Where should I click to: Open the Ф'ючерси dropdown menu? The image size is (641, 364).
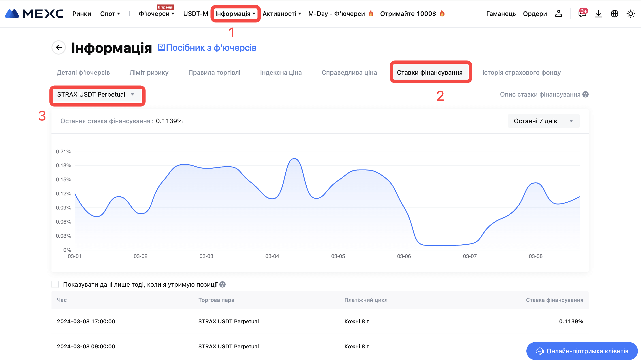pyautogui.click(x=156, y=14)
